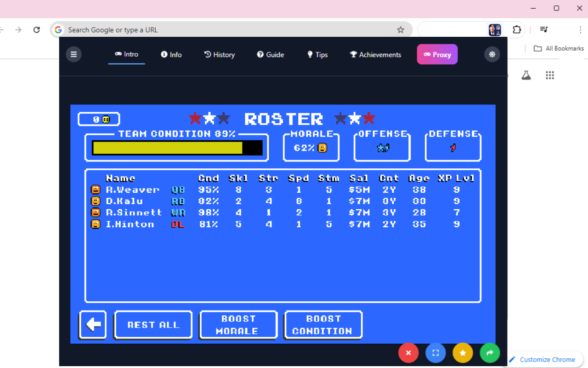The height and width of the screenshot is (368, 588).
Task: Open the Tips section
Action: (x=317, y=54)
